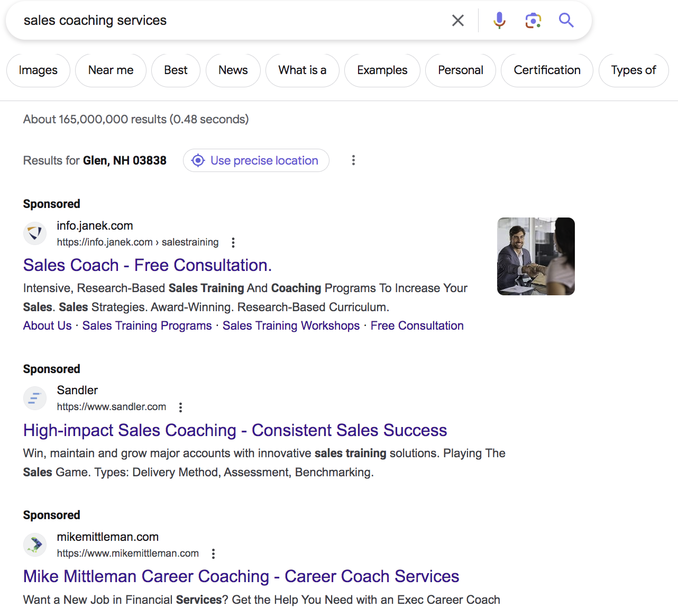Open more options next to location

click(x=353, y=160)
